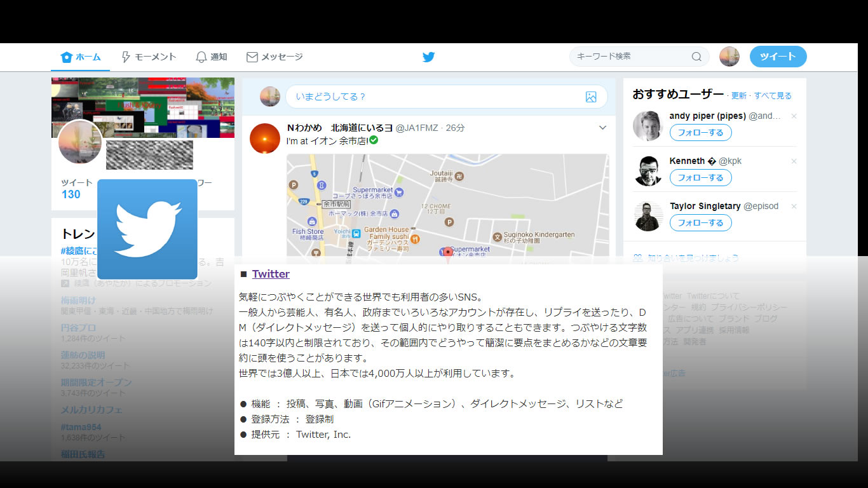This screenshot has width=868, height=488.
Task: Click 更新 in recommended users
Action: point(739,96)
